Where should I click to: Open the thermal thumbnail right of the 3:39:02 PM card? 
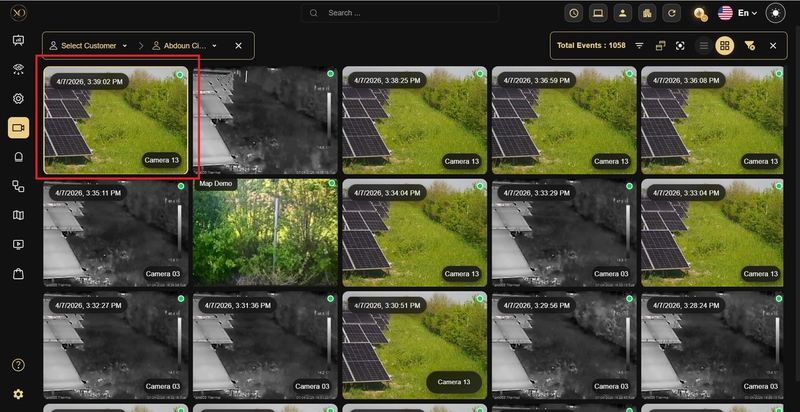tap(265, 120)
